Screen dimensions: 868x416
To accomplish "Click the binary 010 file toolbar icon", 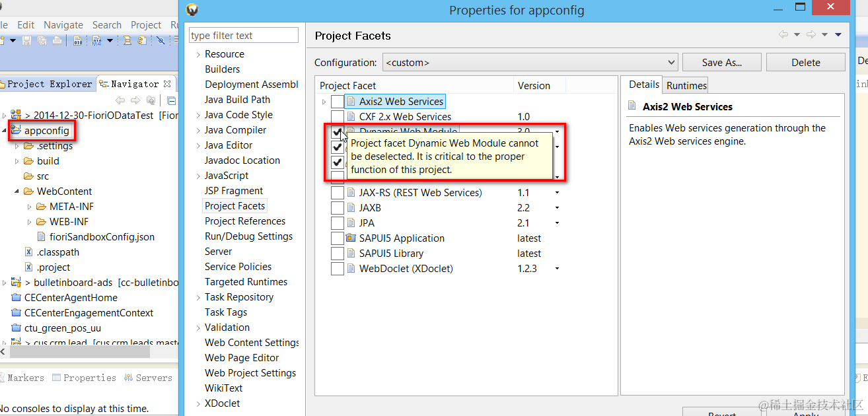I will click(x=77, y=41).
